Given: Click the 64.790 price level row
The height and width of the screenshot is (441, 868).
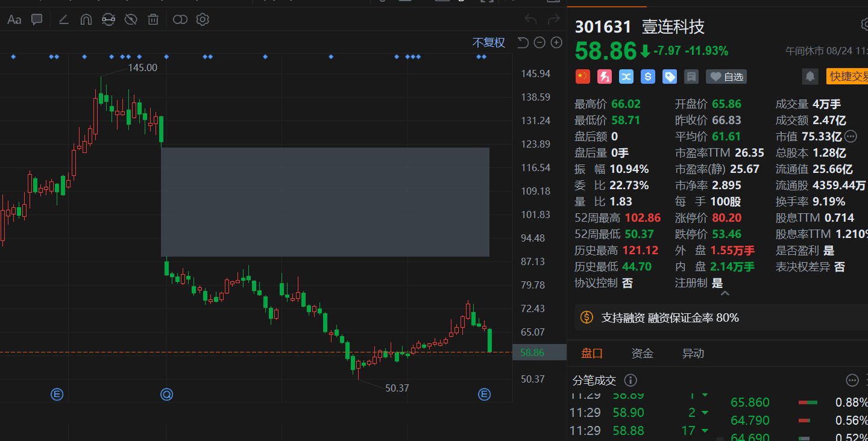Looking at the screenshot, I should [x=799, y=421].
